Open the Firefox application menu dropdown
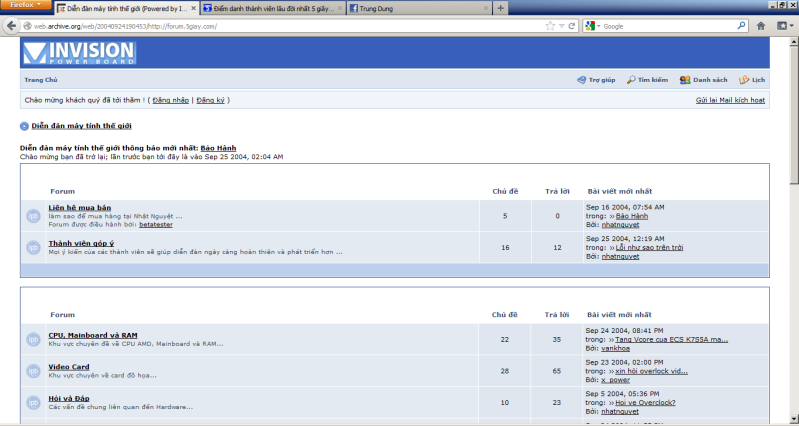Screen dimensions: 799x426 25,6
